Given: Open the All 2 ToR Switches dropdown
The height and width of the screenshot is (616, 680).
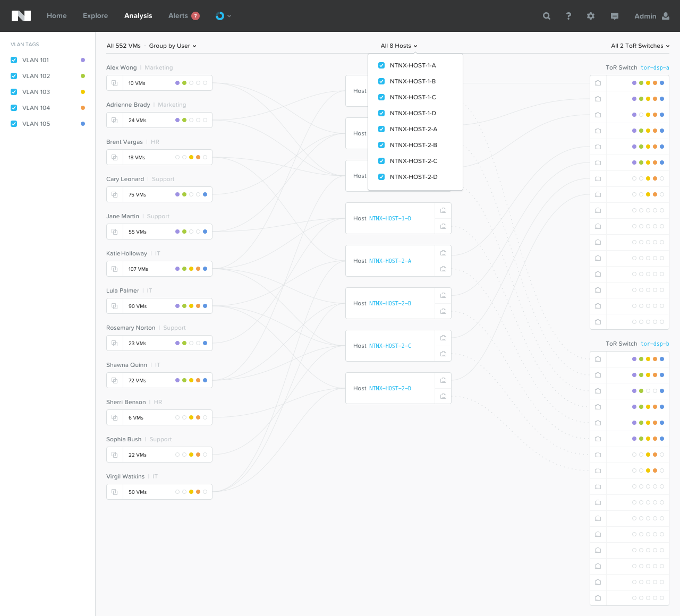Looking at the screenshot, I should (x=640, y=46).
